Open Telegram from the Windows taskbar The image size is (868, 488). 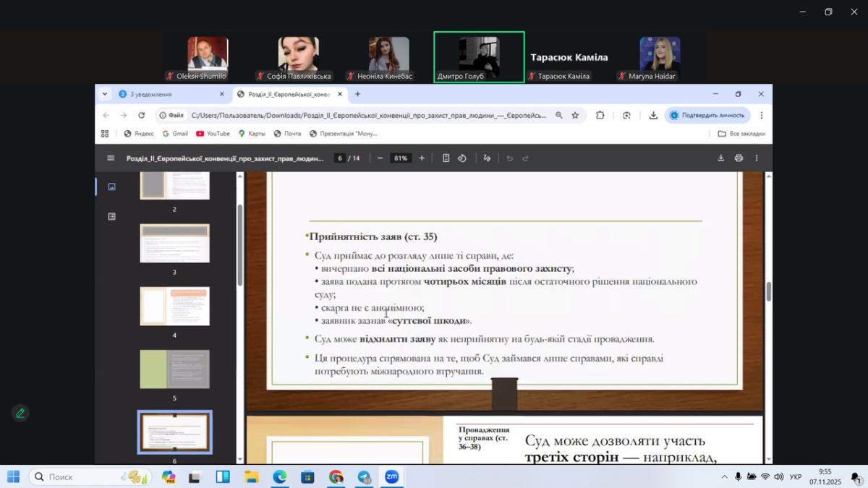tap(364, 477)
